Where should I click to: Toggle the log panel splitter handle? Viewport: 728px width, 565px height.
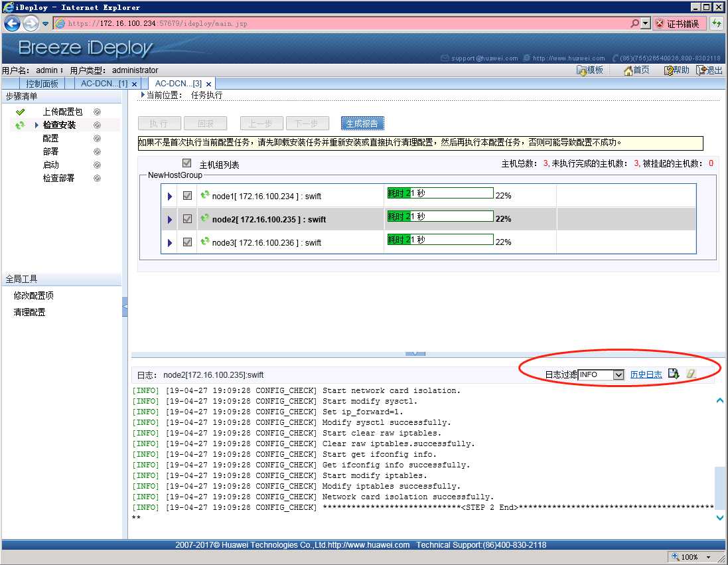[x=415, y=354]
